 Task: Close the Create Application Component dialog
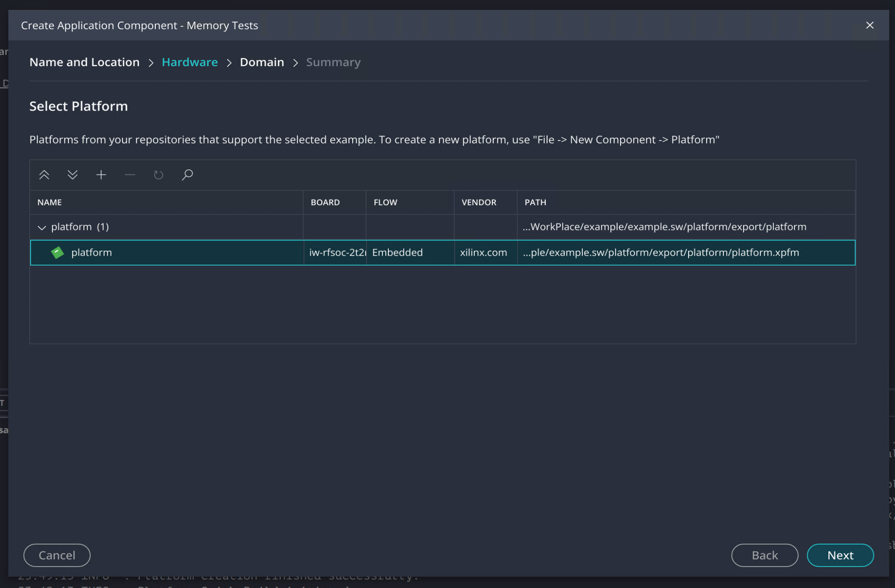coord(870,25)
